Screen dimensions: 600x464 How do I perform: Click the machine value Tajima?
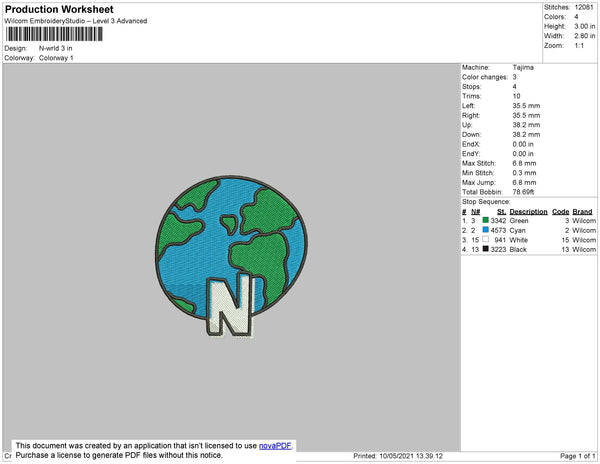click(523, 67)
